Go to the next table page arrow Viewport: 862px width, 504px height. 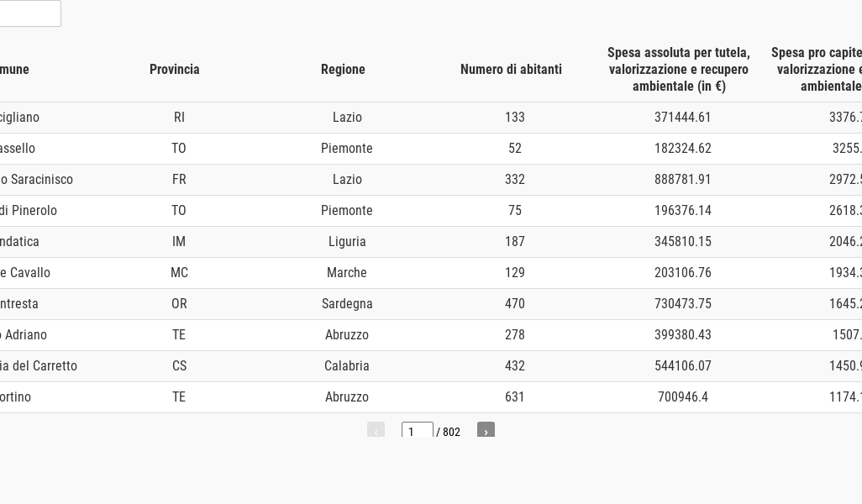(x=486, y=431)
